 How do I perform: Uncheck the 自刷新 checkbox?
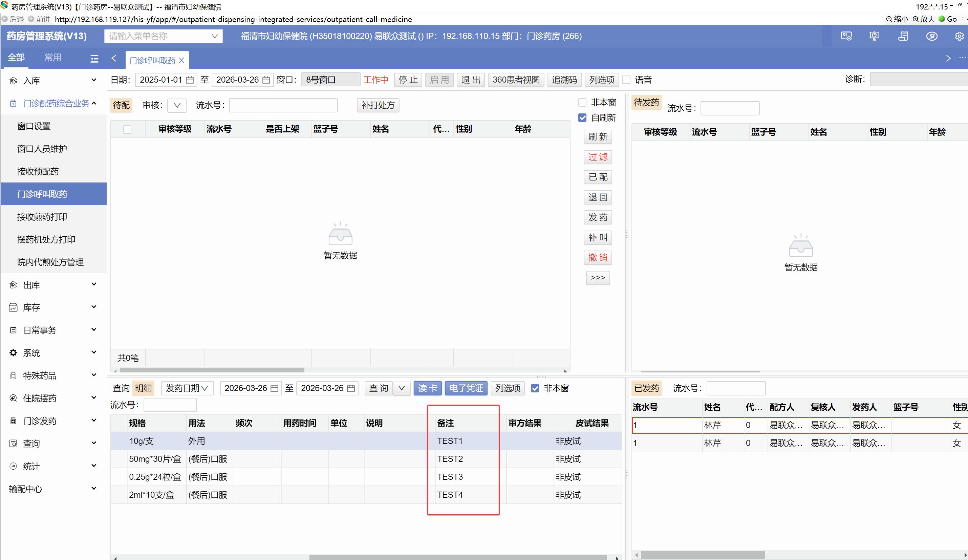582,117
